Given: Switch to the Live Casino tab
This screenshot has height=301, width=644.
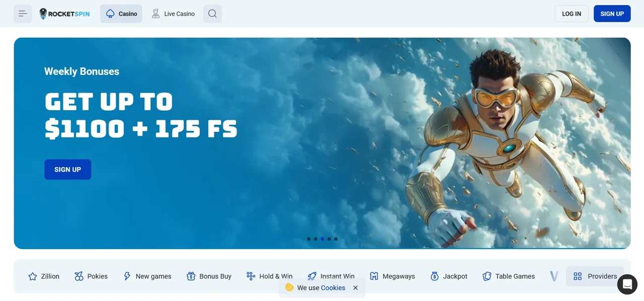Looking at the screenshot, I should 173,14.
